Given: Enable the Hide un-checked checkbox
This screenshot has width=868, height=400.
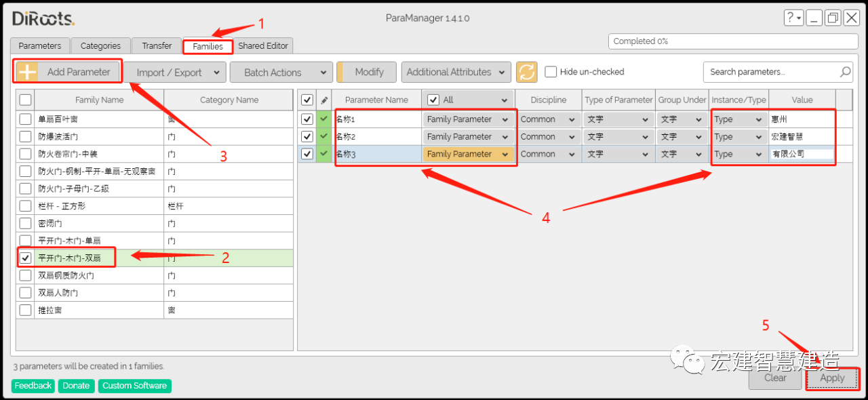Looking at the screenshot, I should 551,72.
